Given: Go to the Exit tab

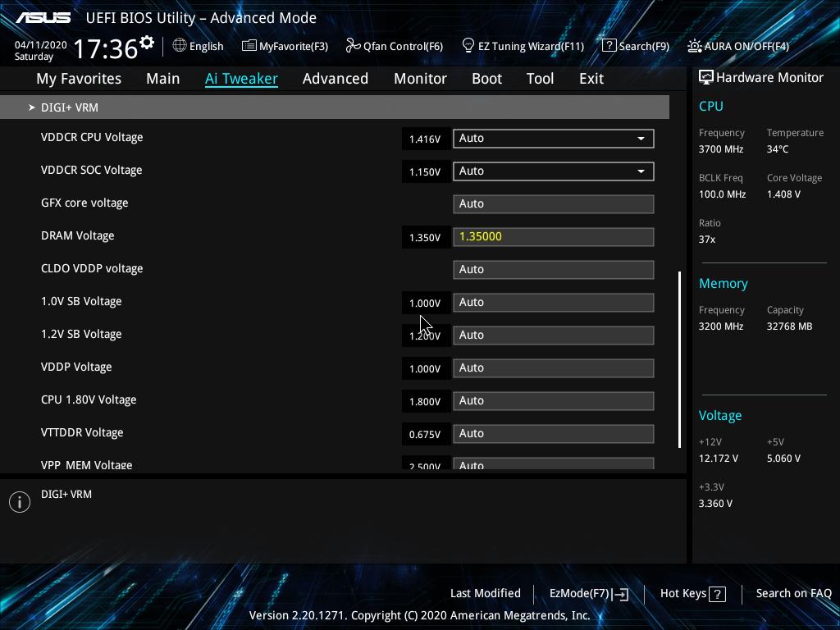Looking at the screenshot, I should [x=591, y=79].
